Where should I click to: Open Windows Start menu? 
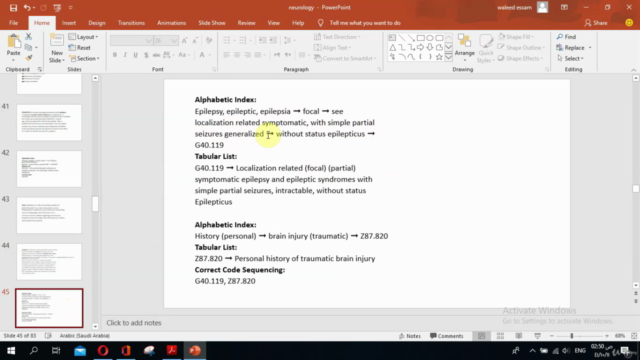click(x=11, y=351)
